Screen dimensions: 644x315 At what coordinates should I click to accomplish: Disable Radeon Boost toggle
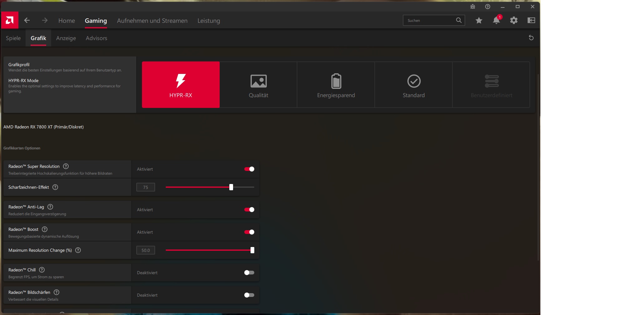click(249, 232)
